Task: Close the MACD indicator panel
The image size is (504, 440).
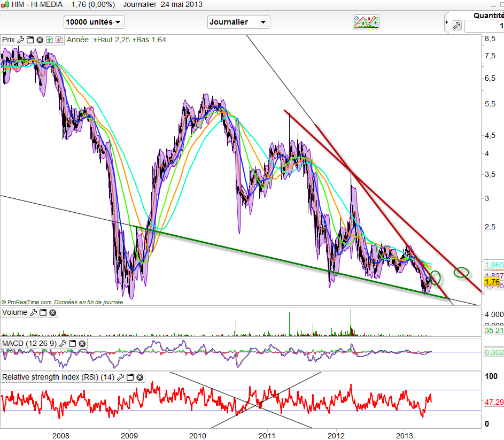Action: [x=82, y=343]
